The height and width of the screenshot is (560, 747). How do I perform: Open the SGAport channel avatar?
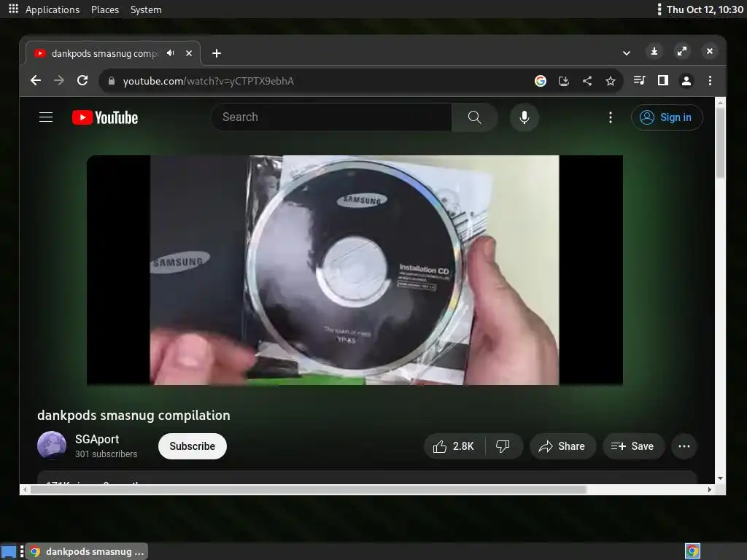pos(52,446)
